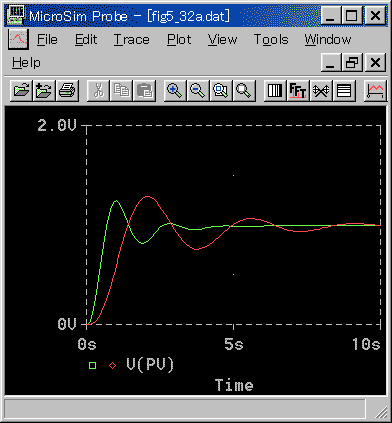Image resolution: width=392 pixels, height=423 pixels.
Task: Click the 0s x-axis label
Action: [87, 344]
